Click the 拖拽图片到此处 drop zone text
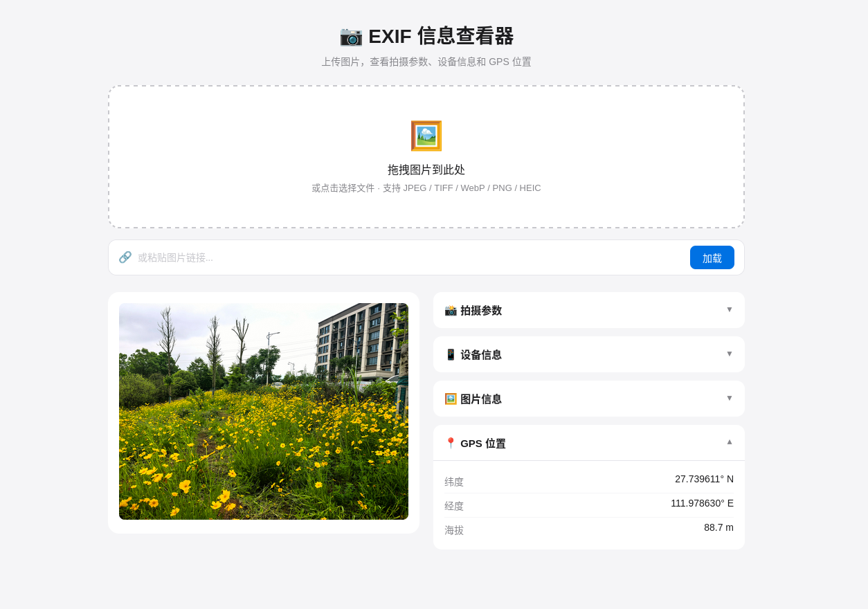 [x=426, y=170]
